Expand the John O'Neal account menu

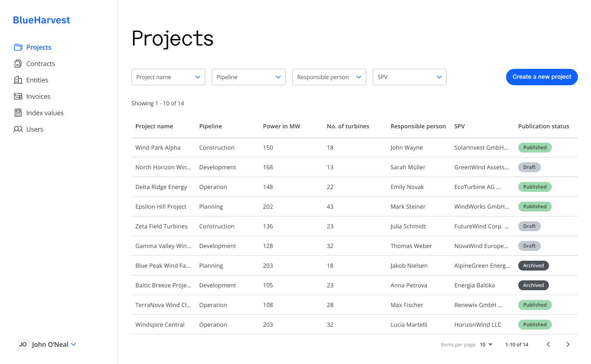point(73,344)
